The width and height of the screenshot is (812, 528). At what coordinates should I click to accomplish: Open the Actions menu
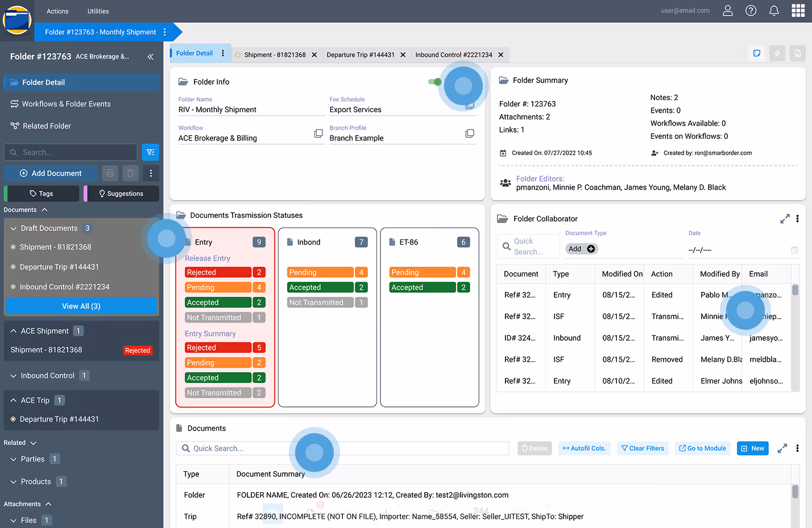coord(57,11)
